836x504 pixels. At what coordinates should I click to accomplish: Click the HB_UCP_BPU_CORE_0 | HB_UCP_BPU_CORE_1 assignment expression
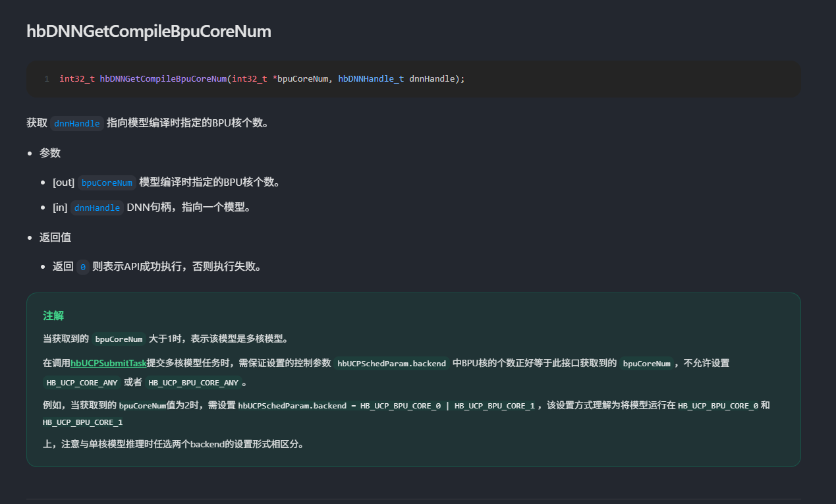click(447, 406)
